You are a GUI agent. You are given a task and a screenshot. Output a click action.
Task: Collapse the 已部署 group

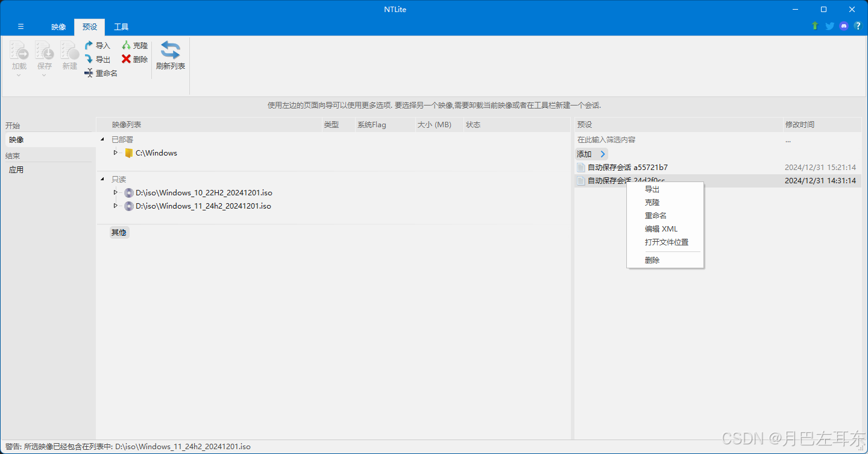click(102, 140)
